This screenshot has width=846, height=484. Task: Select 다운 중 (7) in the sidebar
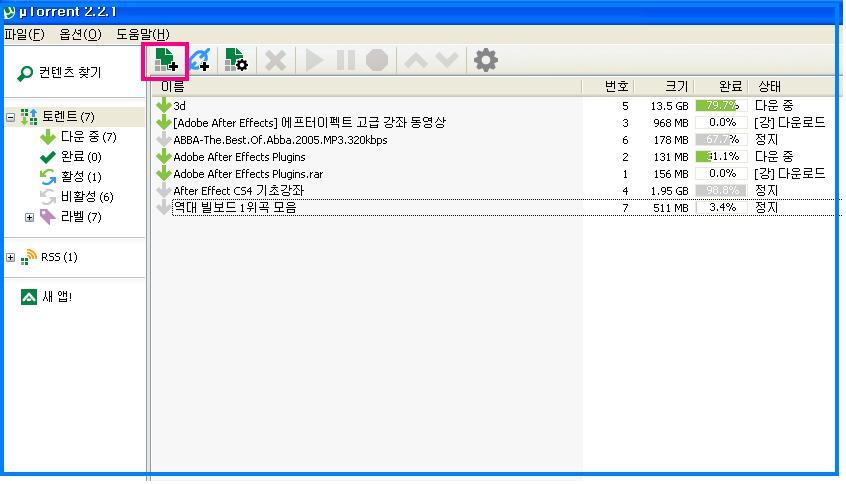coord(88,137)
